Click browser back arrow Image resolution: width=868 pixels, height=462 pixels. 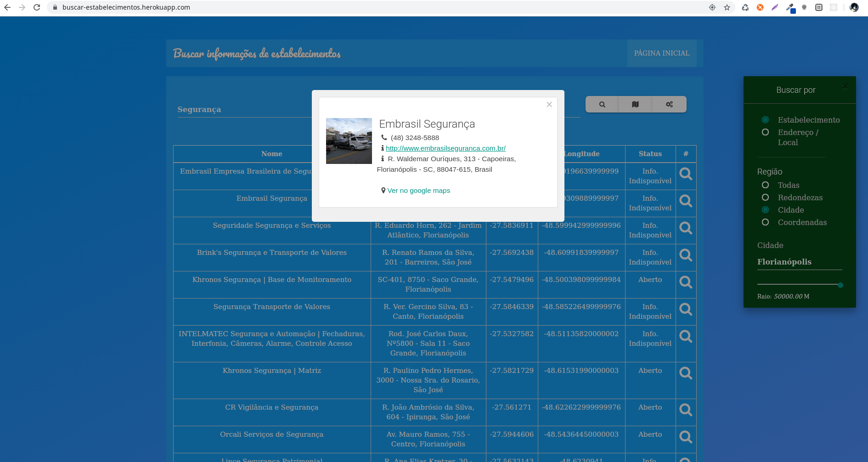pyautogui.click(x=7, y=7)
